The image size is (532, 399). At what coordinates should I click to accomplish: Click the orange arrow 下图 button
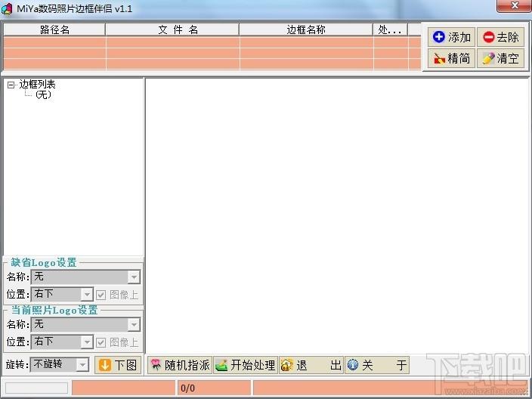[118, 365]
